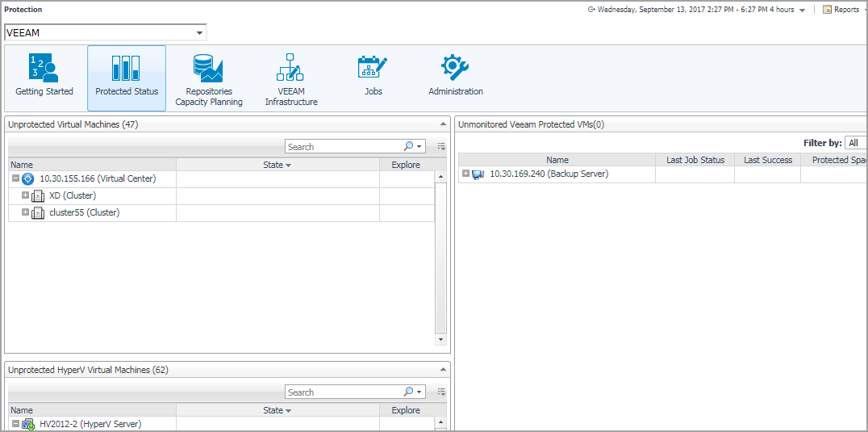Click the vertical scrollbar track in Unprotected Virtual Machines
The height and width of the screenshot is (432, 868).
pyautogui.click(x=440, y=258)
